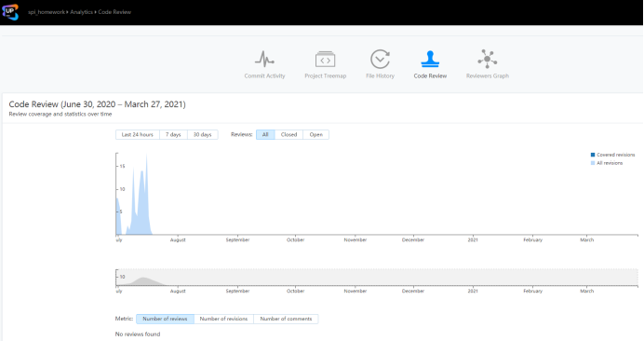Click the Covered revisions legend swatch
Image resolution: width=644 pixels, height=341 pixels.
click(x=593, y=155)
